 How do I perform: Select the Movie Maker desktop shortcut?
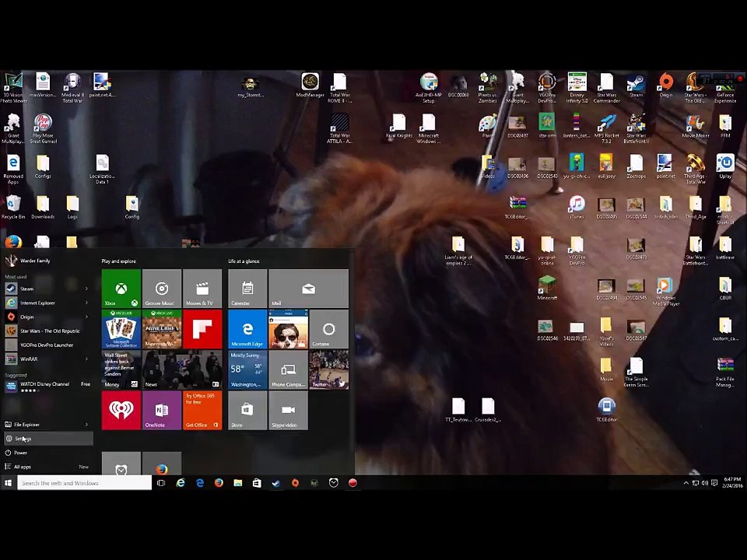695,126
